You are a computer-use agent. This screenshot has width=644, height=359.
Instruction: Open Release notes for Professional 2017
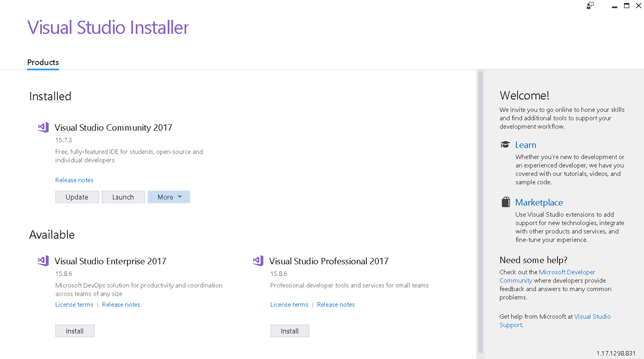click(x=336, y=304)
